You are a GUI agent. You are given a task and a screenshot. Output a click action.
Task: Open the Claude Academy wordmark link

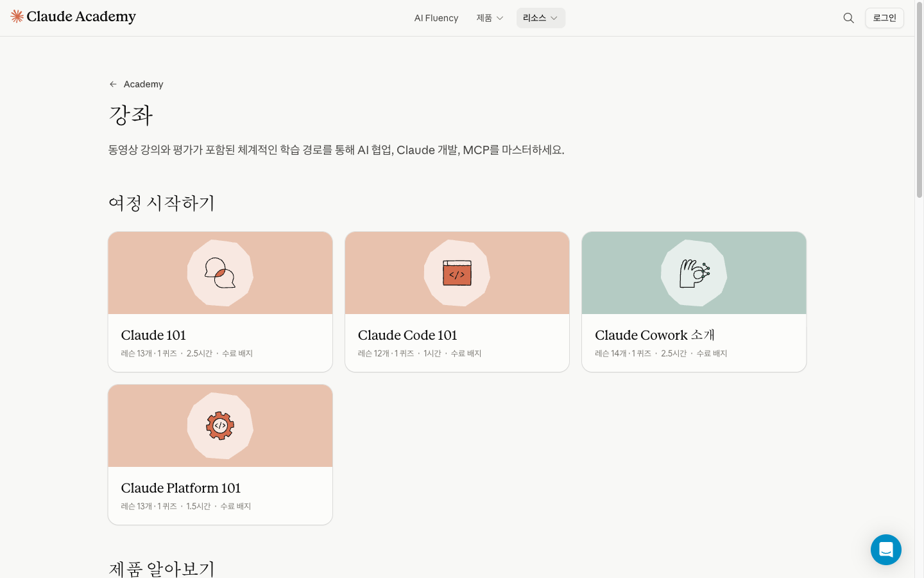81,17
